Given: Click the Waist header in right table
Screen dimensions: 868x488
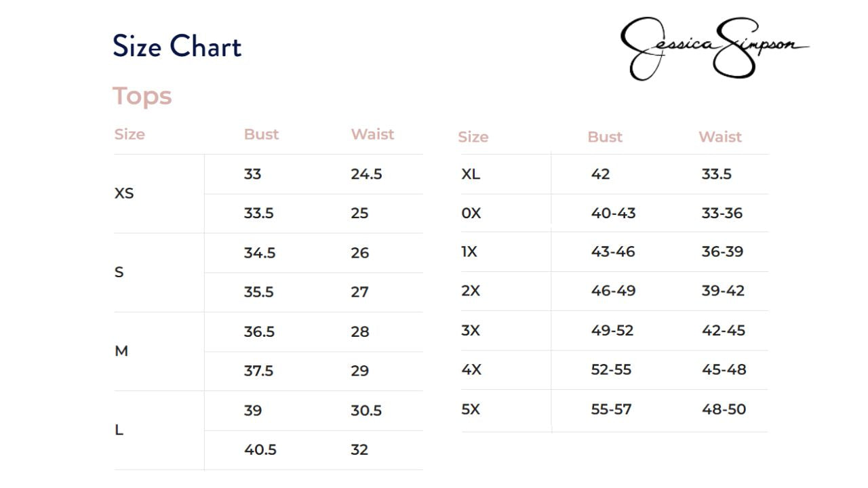Looking at the screenshot, I should coord(719,137).
